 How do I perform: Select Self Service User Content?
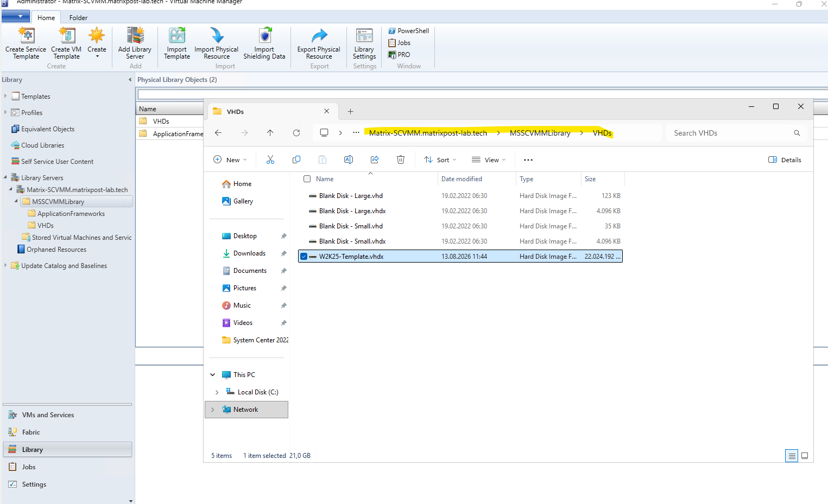click(52, 162)
